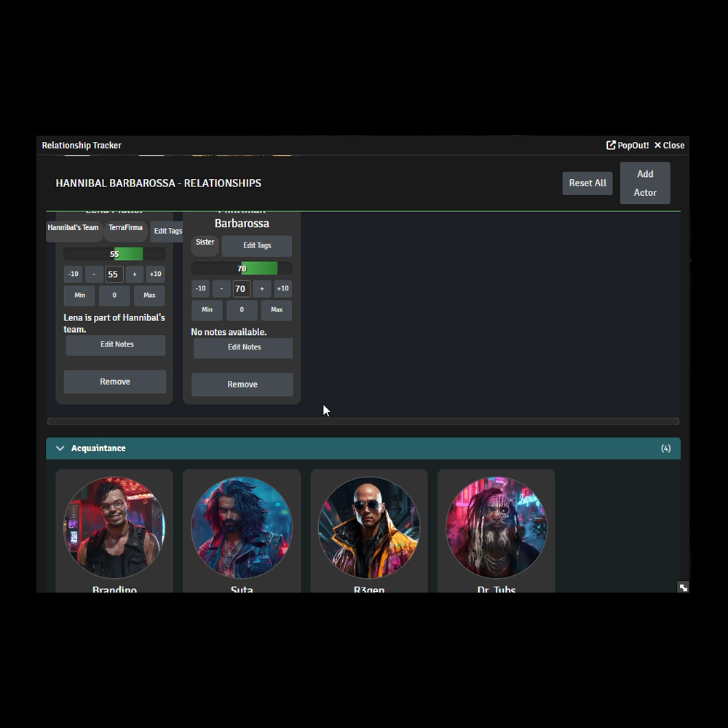
Task: Edit tags for Lena's card
Action: pyautogui.click(x=167, y=231)
